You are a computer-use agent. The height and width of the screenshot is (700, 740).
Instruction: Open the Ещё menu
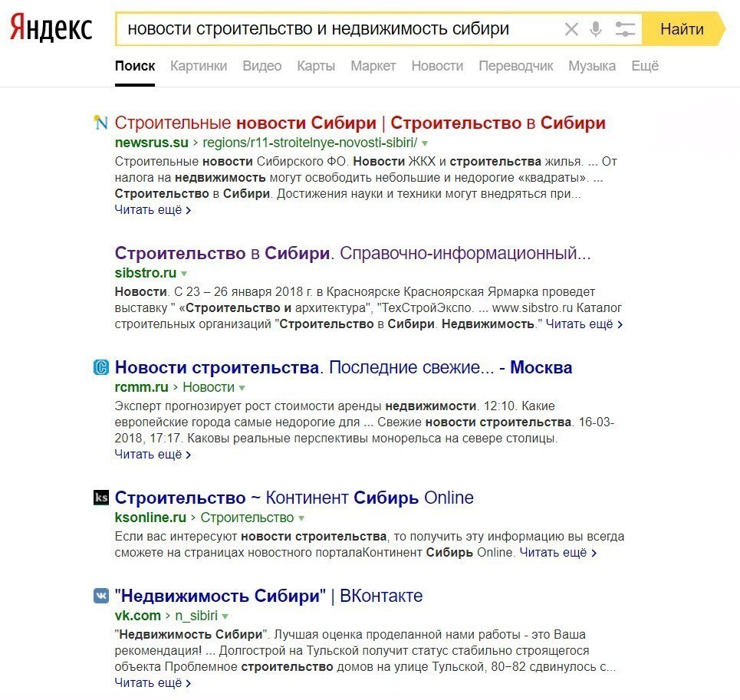pyautogui.click(x=645, y=66)
